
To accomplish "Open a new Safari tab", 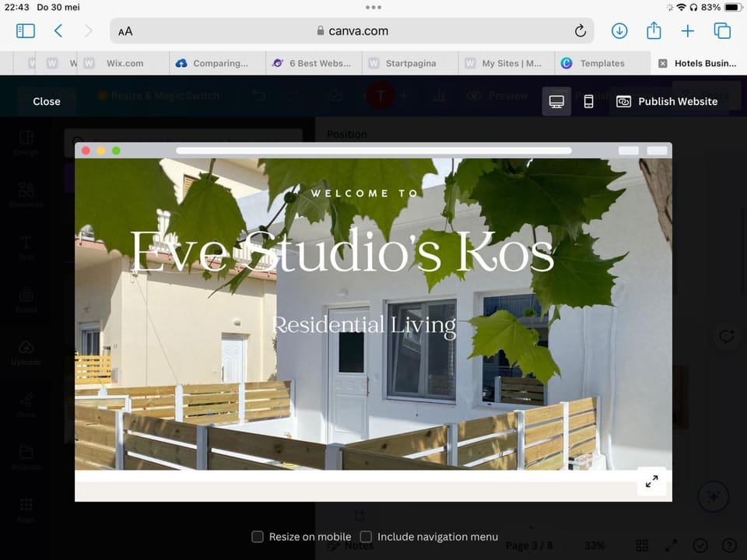I will tap(688, 31).
